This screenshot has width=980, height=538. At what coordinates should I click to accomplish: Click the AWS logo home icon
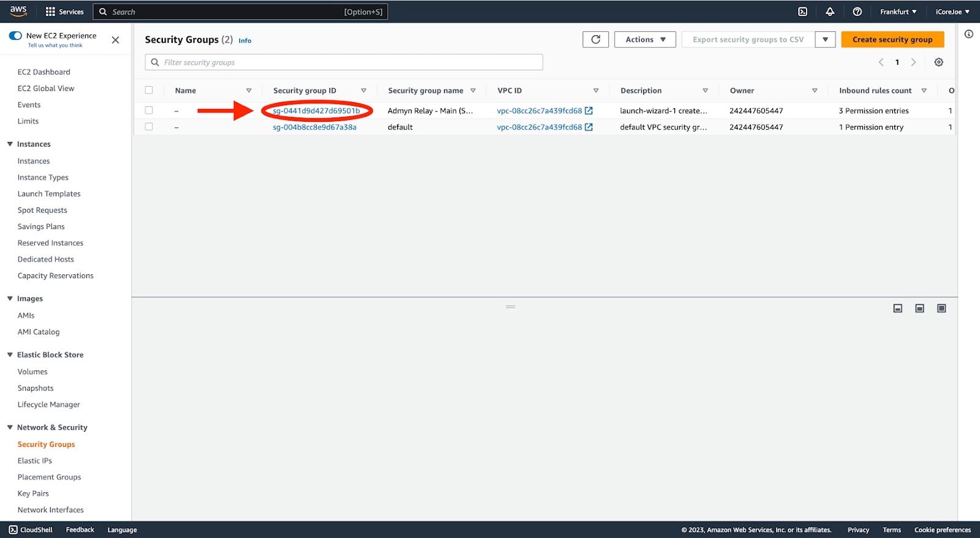click(x=18, y=11)
